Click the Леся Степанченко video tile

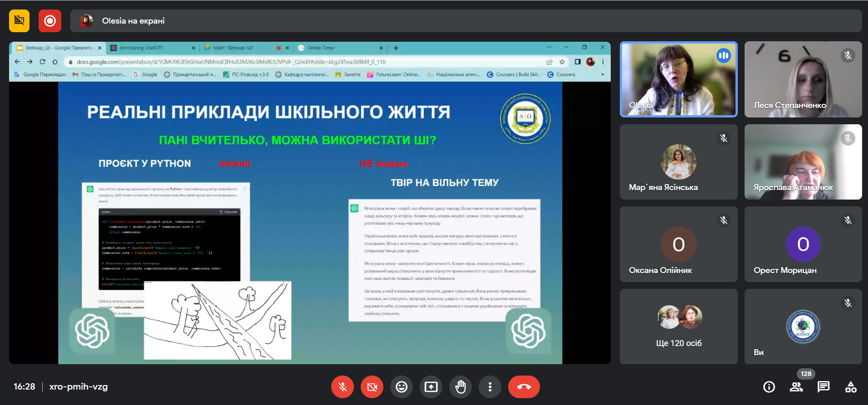point(803,79)
